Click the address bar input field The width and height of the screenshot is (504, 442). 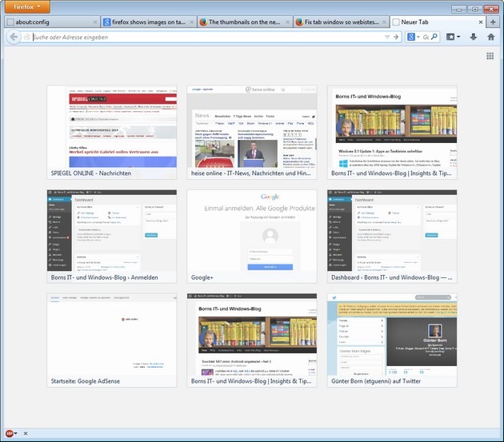point(200,37)
